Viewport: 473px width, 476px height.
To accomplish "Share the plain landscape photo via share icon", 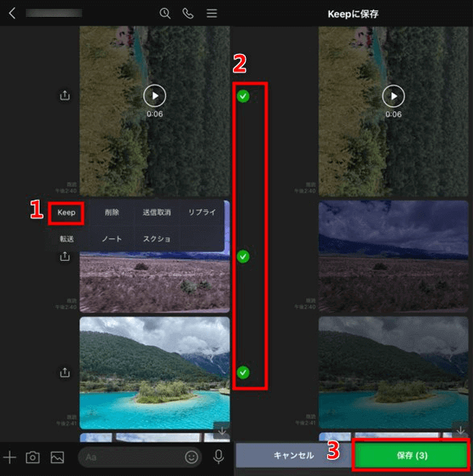I will coord(64,256).
